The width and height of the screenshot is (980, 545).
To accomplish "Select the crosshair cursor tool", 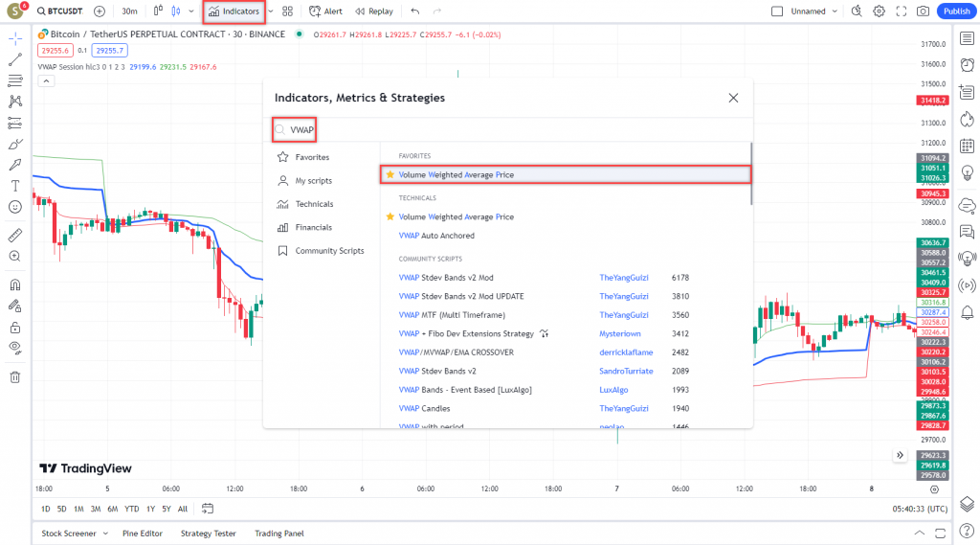I will point(15,39).
